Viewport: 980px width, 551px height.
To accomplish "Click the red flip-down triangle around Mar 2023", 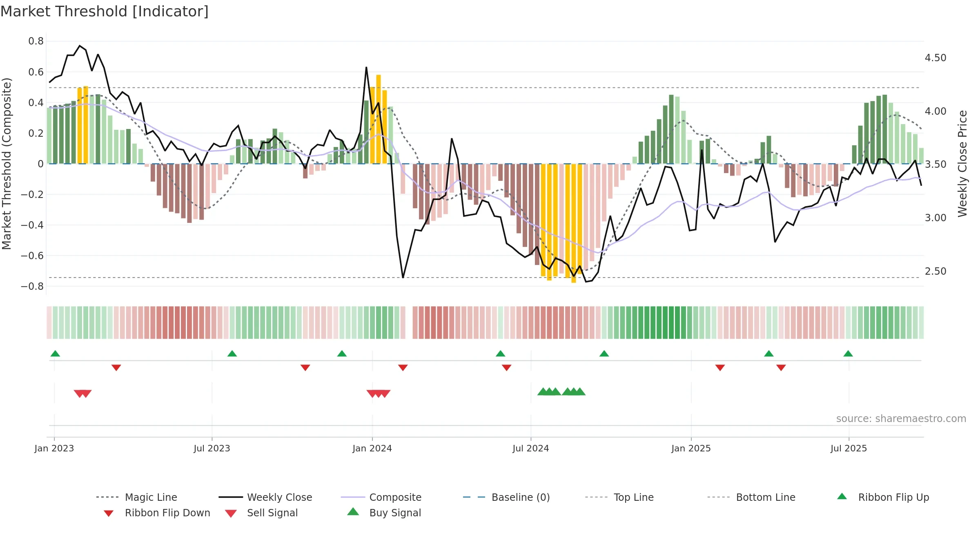I will click(116, 368).
